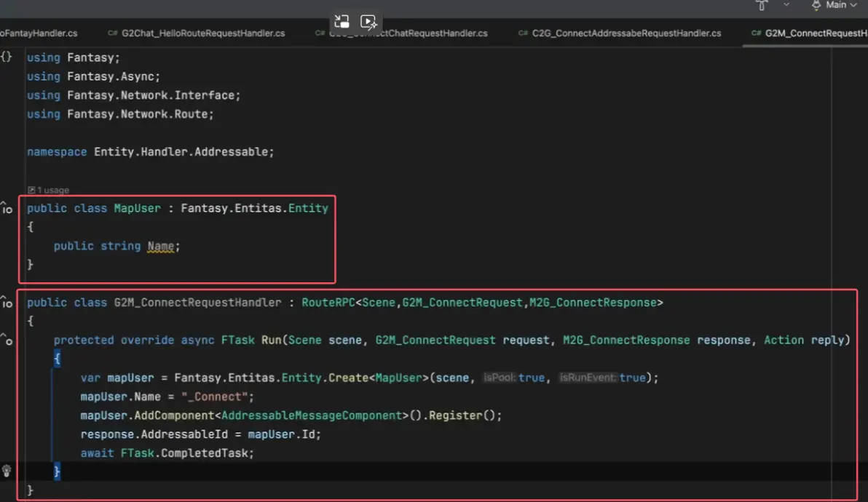Click the isPool inlay hint
Viewport: 868px width, 502px height.
500,378
